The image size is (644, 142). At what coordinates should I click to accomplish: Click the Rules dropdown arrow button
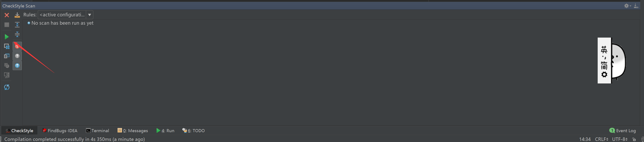(90, 15)
